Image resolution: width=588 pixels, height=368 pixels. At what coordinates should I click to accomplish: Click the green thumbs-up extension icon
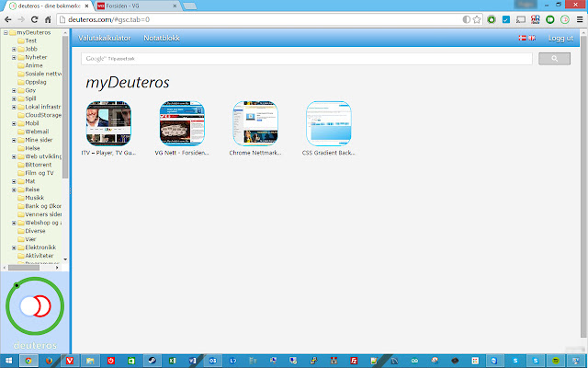pyautogui.click(x=492, y=19)
